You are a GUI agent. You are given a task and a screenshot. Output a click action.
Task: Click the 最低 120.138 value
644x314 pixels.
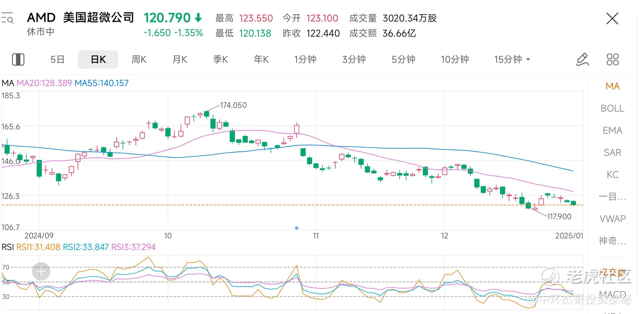coord(255,33)
